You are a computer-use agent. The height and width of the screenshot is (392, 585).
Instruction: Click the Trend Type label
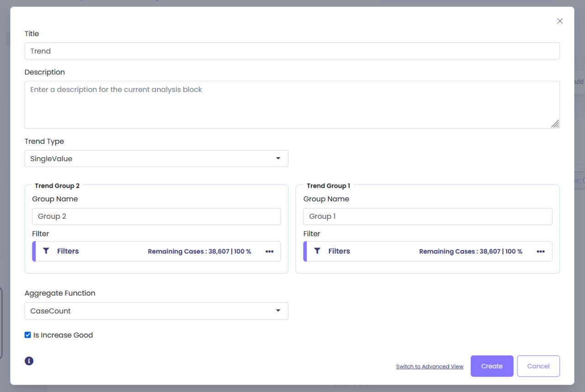(44, 141)
